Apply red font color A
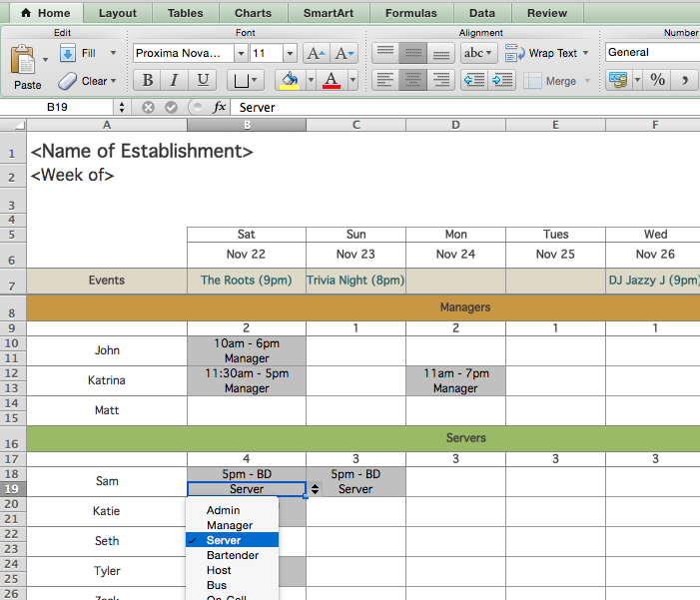 [x=332, y=81]
